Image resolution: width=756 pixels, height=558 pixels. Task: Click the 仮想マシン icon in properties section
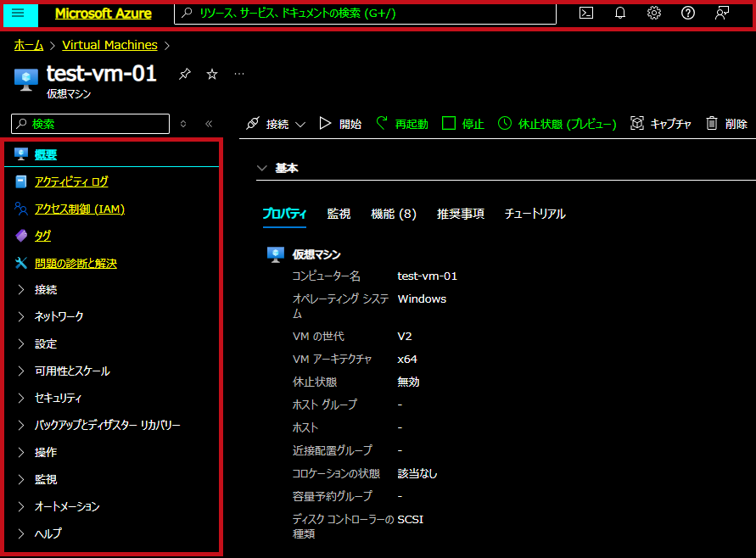click(275, 254)
